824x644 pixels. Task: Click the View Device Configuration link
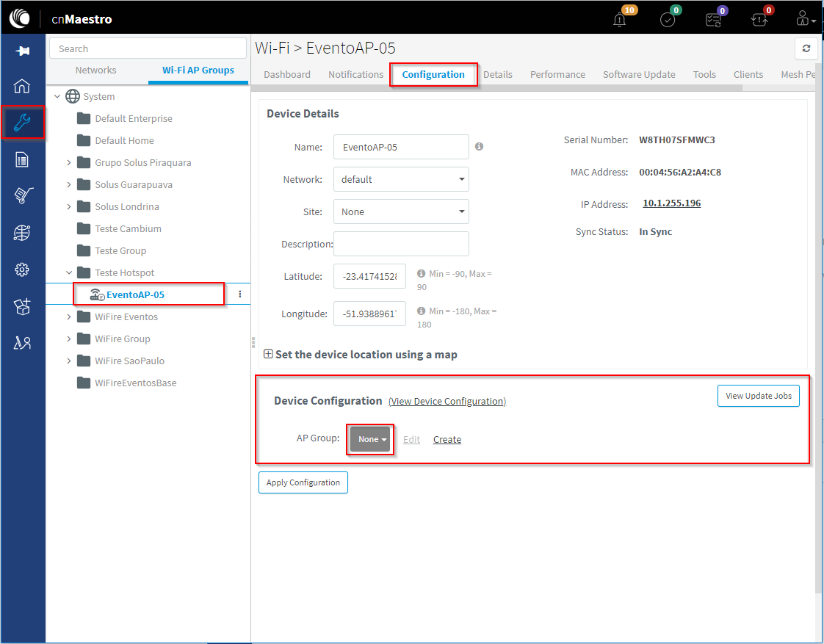tap(447, 402)
